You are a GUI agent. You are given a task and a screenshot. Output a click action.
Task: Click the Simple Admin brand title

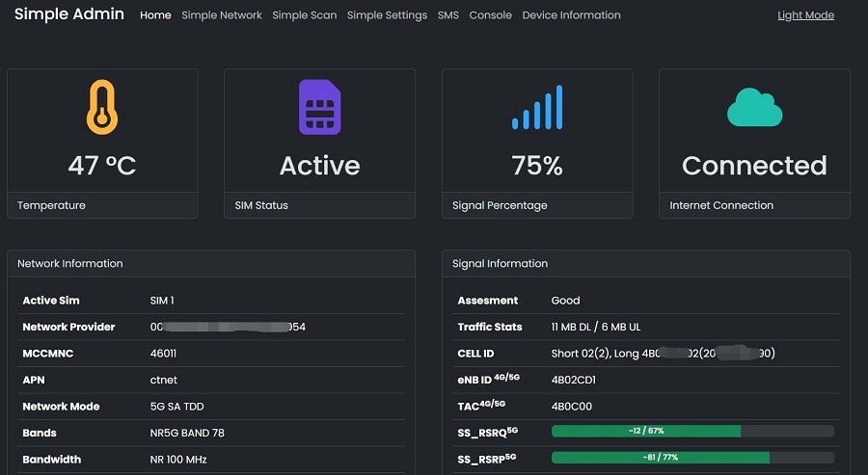point(69,14)
